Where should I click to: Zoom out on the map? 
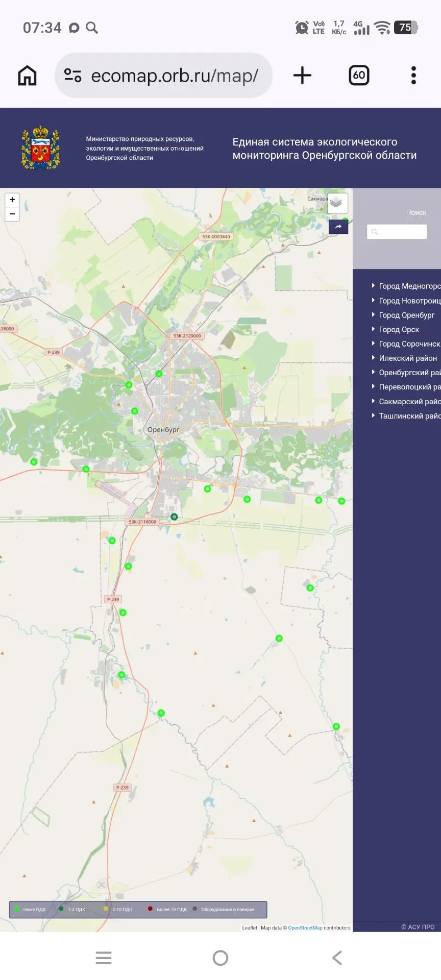click(12, 214)
